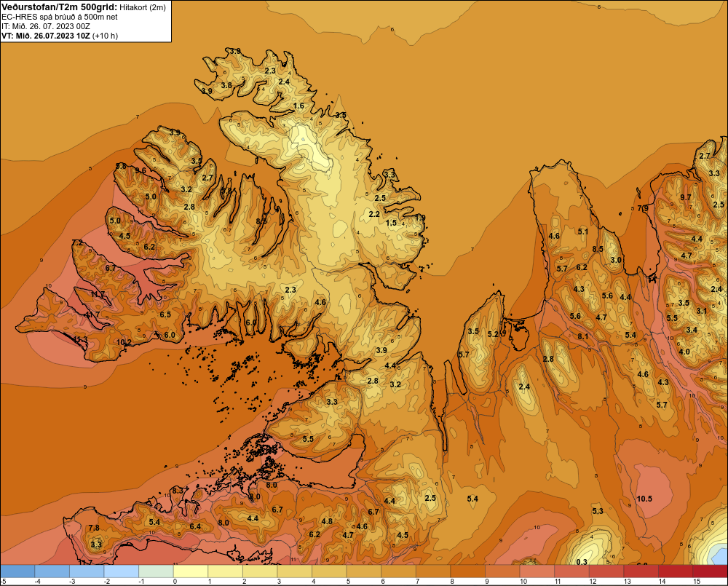Click the legend color block between 6 and 7
The width and height of the screenshot is (728, 586).
click(x=399, y=571)
